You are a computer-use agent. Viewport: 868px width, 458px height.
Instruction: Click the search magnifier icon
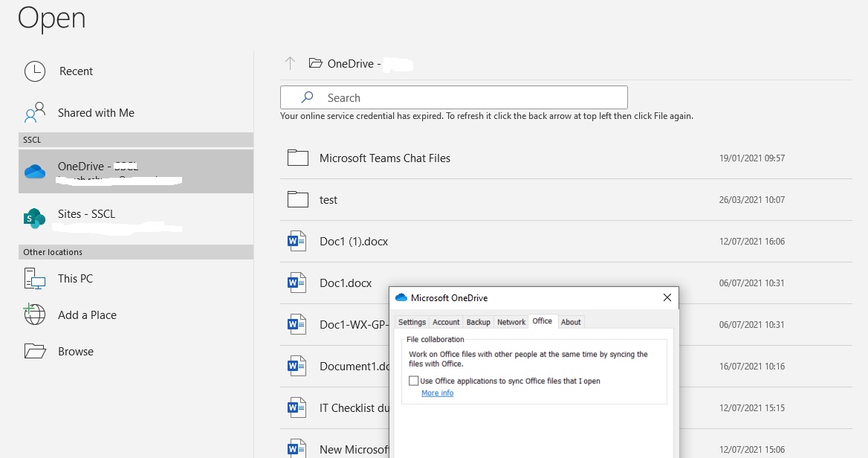click(x=306, y=97)
